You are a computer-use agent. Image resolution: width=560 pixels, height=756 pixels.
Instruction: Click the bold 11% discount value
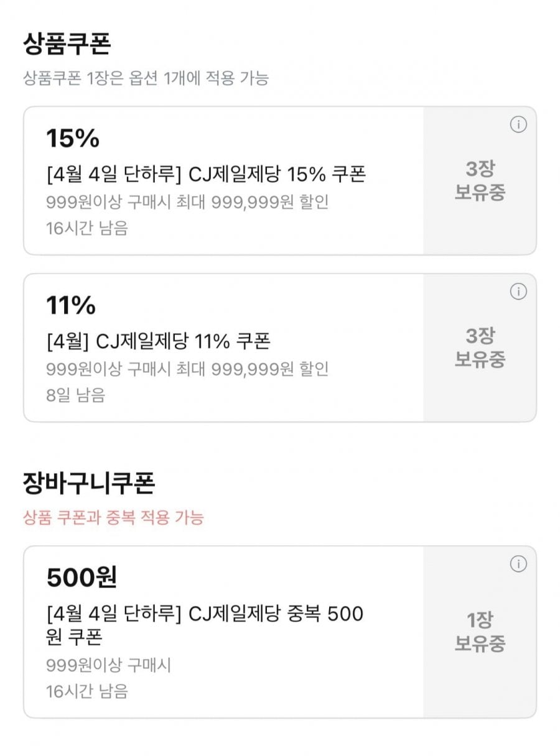[x=71, y=306]
